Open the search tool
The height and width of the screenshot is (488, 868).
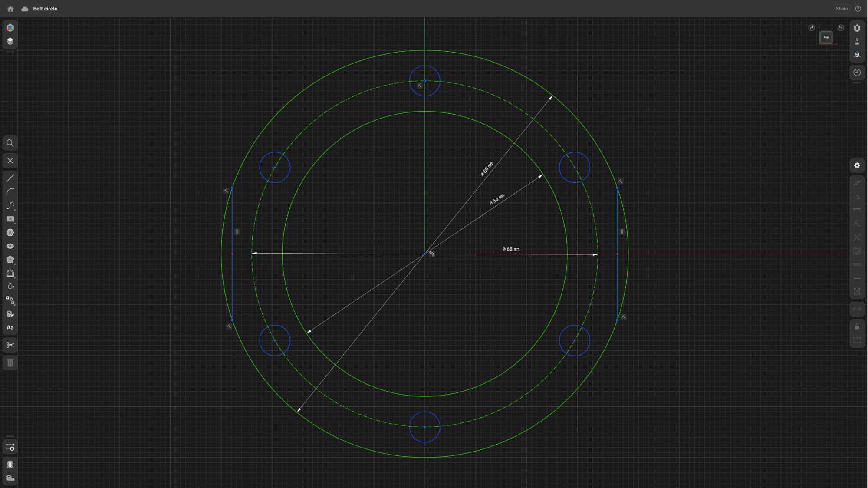pyautogui.click(x=10, y=143)
